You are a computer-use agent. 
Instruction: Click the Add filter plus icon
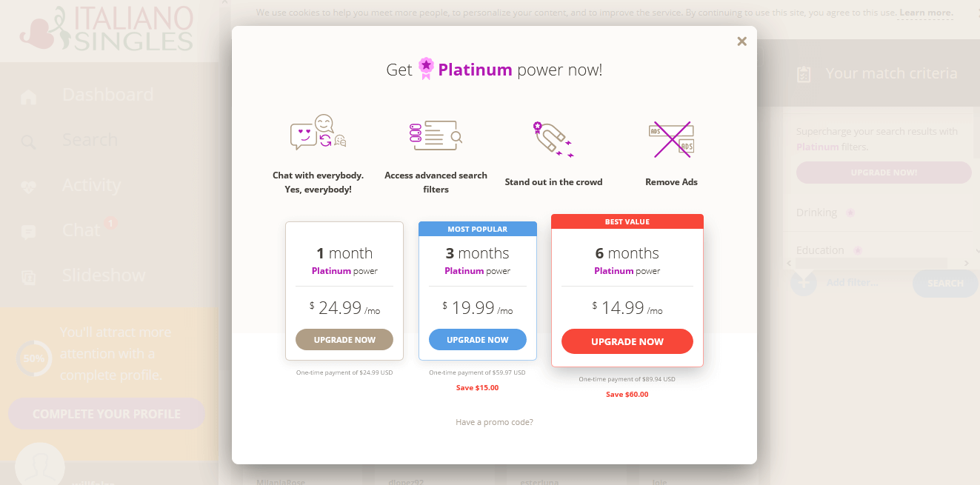pyautogui.click(x=804, y=283)
